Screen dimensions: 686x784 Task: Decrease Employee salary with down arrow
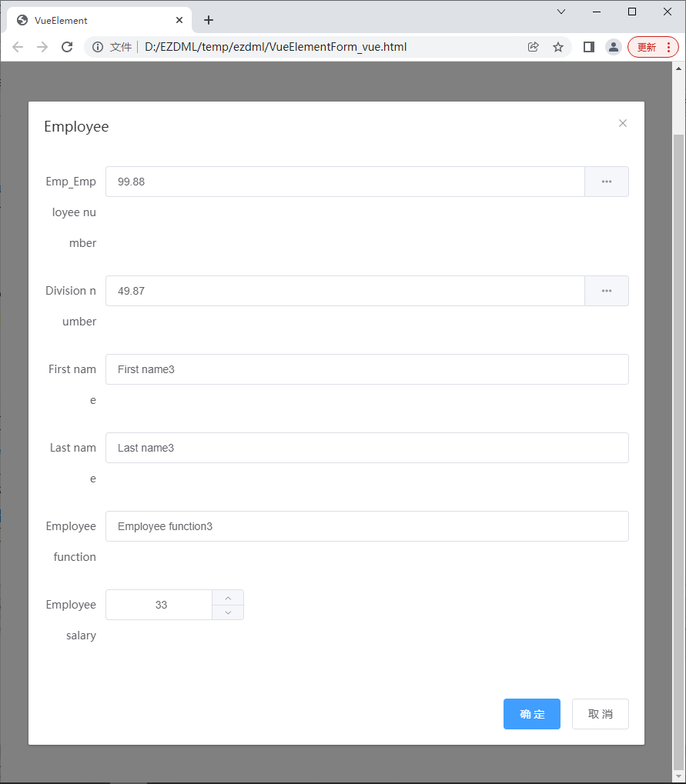228,612
